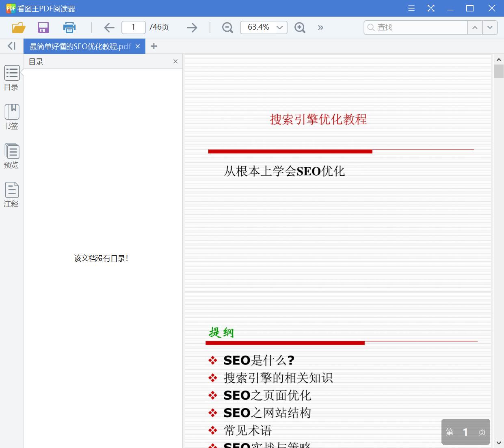Close the 目录 panel
Image resolution: width=504 pixels, height=448 pixels.
[x=175, y=62]
